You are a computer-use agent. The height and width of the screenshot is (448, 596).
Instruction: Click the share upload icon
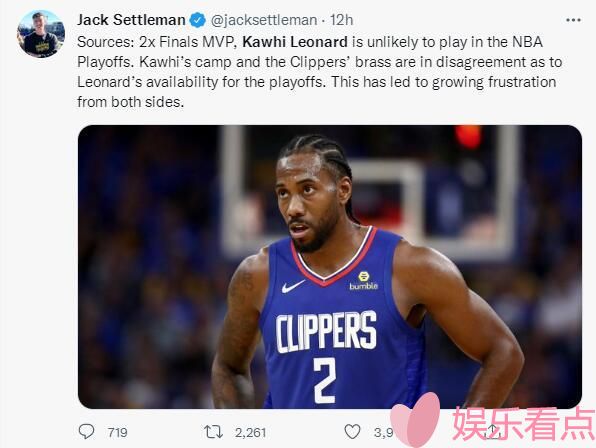coord(493,431)
